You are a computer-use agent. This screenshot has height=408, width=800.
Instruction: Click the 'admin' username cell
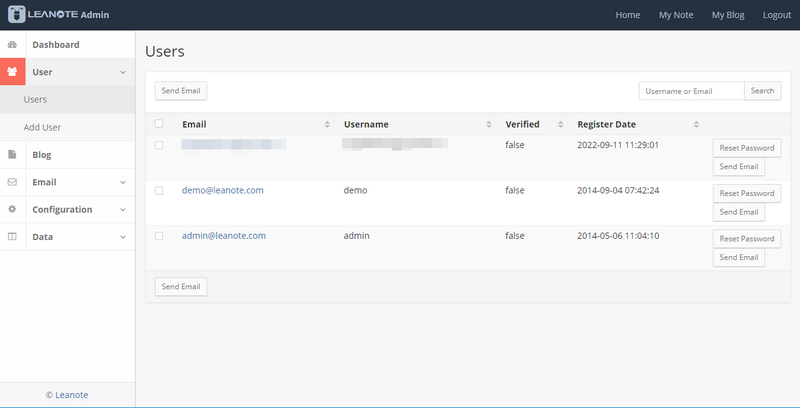356,236
